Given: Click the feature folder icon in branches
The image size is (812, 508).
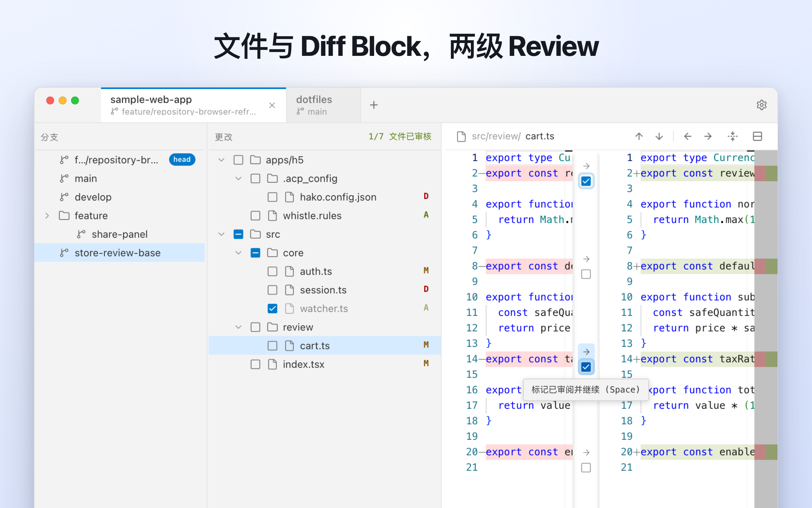Looking at the screenshot, I should (x=64, y=215).
